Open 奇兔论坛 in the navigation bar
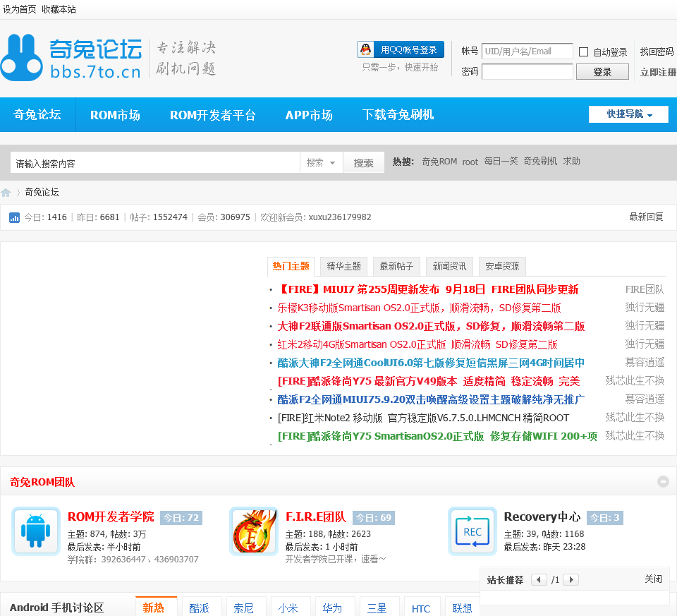677x616 pixels. [x=37, y=114]
